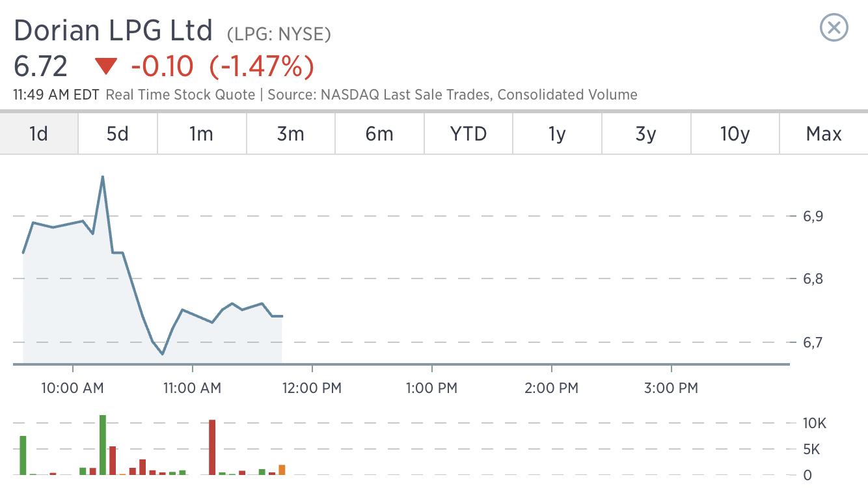868x488 pixels.
Task: Click the red down-triangle price change icon
Action: pyautogui.click(x=105, y=66)
